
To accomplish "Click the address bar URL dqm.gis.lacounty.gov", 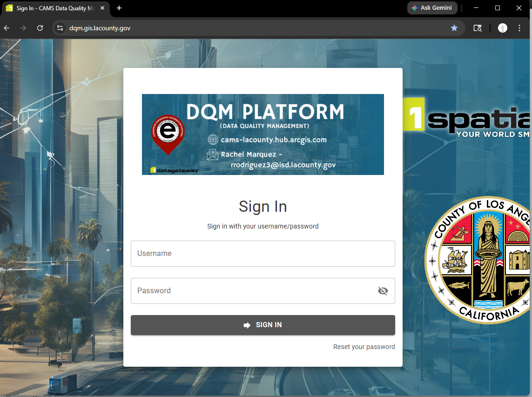I will click(100, 28).
